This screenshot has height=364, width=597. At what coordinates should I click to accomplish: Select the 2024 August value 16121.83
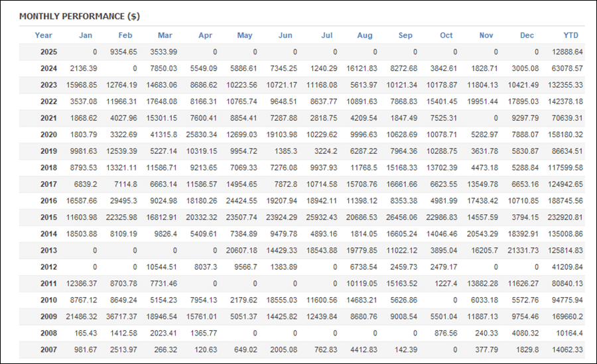pos(360,68)
